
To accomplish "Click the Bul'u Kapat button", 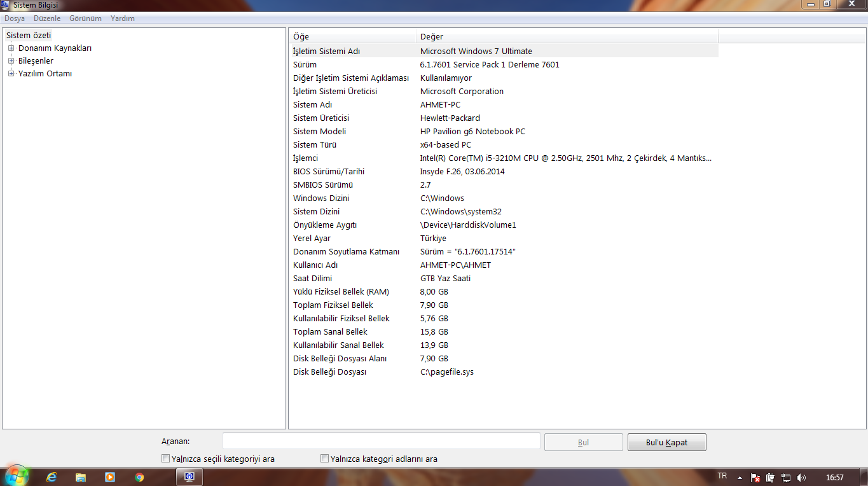I will [x=667, y=442].
